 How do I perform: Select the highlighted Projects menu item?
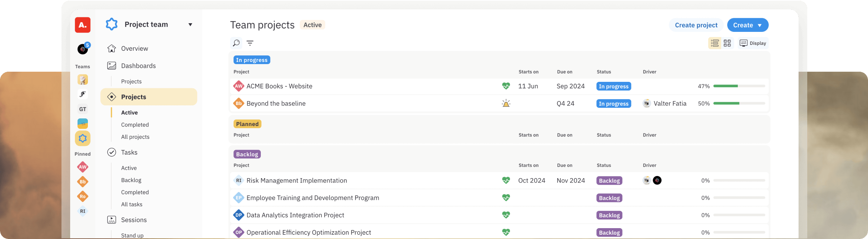pos(149,97)
